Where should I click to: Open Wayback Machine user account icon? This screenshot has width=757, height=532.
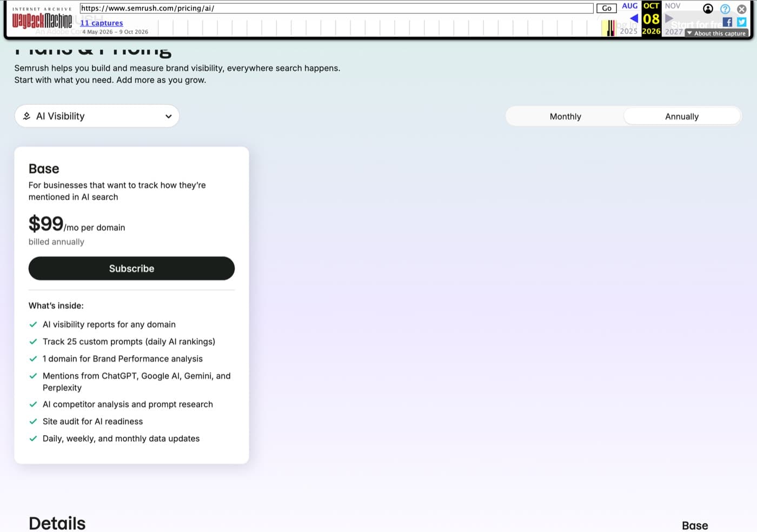[x=708, y=9]
